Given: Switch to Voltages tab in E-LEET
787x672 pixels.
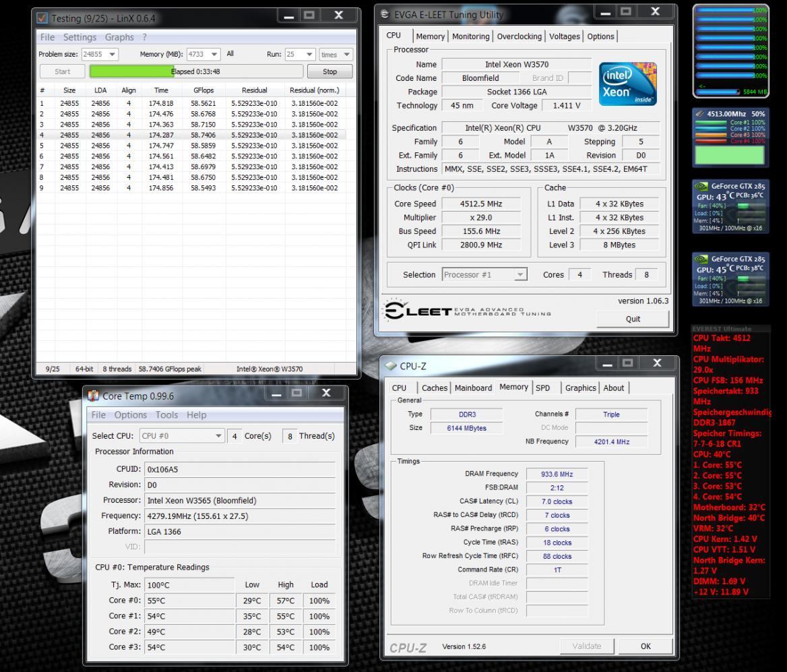Looking at the screenshot, I should click(x=564, y=36).
